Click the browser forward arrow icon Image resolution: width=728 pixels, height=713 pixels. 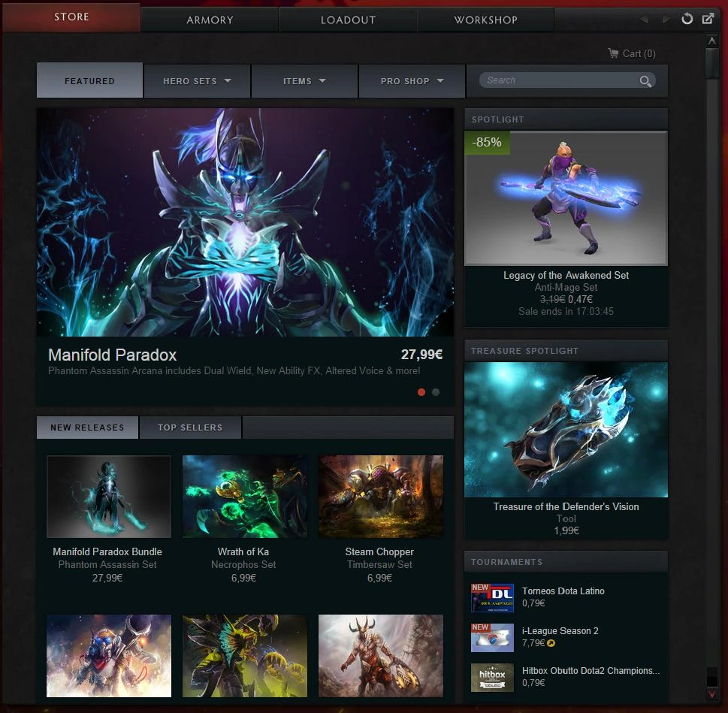click(666, 19)
